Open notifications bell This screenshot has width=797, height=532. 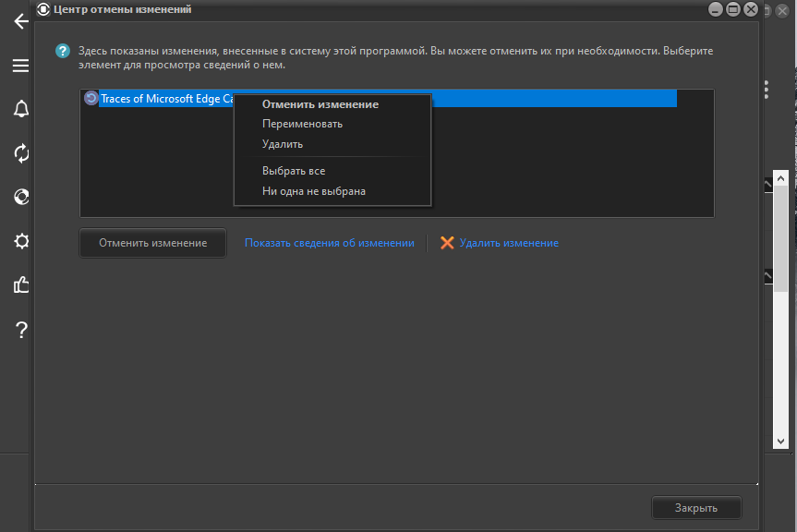coord(20,109)
